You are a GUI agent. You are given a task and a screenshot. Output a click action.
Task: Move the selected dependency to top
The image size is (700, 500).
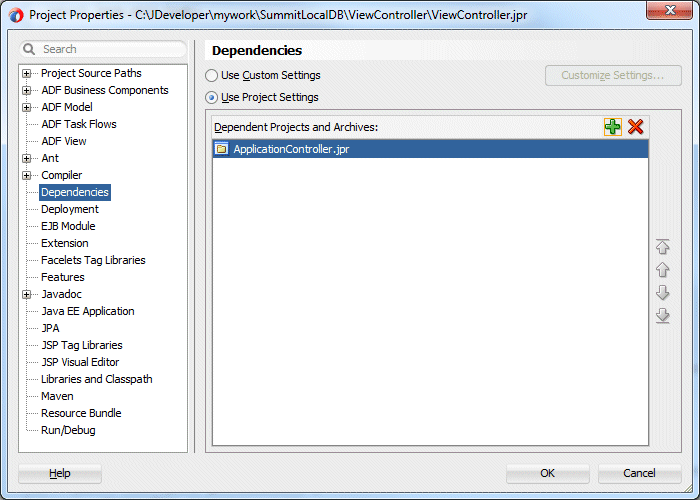click(662, 247)
